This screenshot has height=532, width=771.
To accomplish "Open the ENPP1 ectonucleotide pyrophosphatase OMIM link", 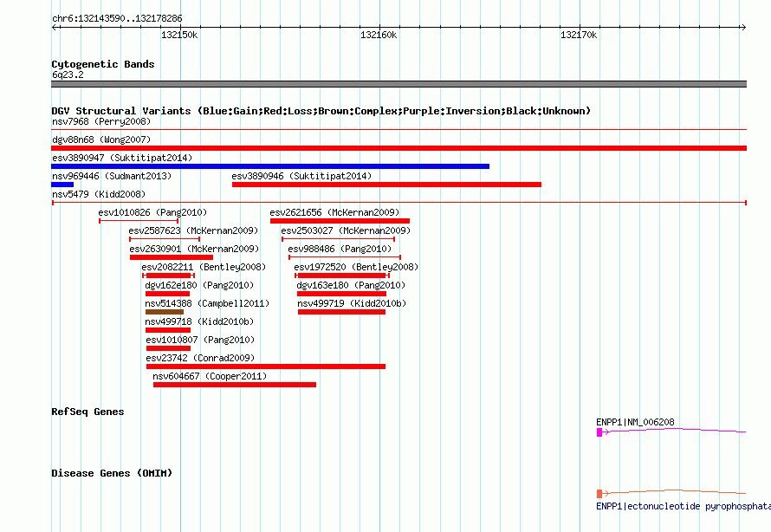I will tap(684, 506).
